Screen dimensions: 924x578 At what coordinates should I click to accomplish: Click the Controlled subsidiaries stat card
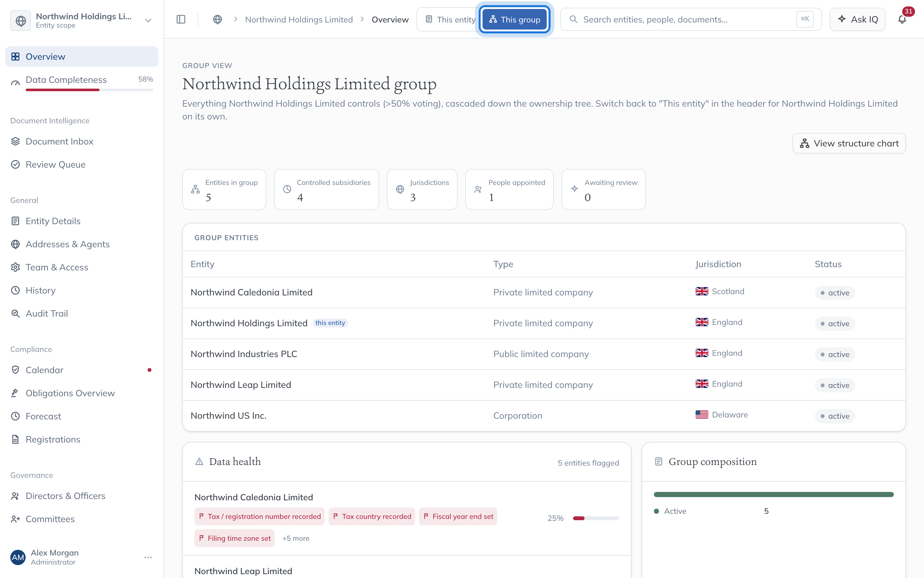click(327, 189)
